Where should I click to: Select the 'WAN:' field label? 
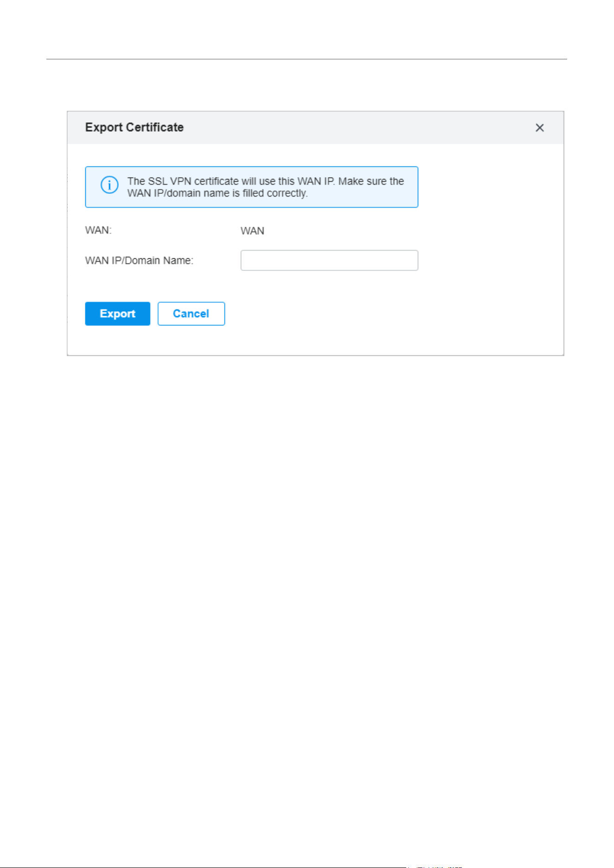(98, 230)
